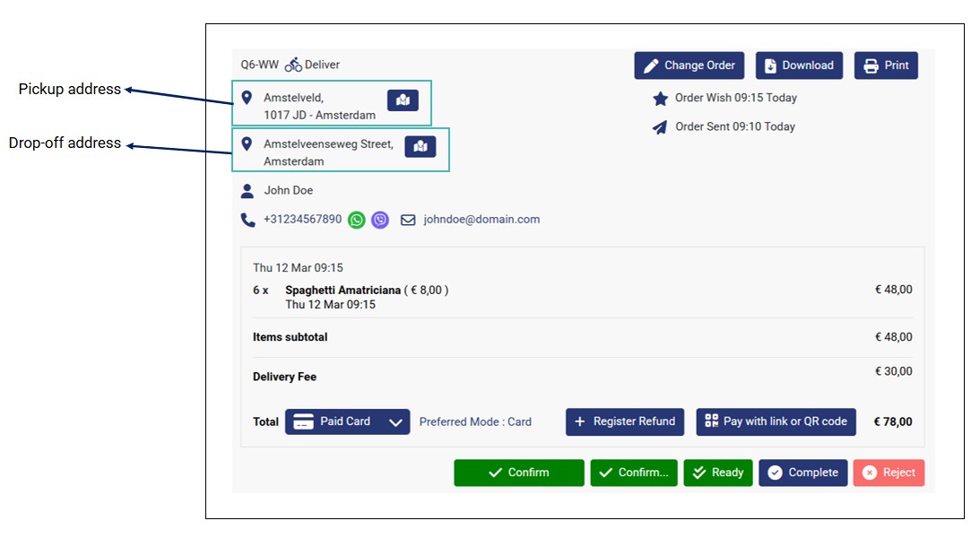980x538 pixels.
Task: Open the johndoe@domain.com email link
Action: pos(481,220)
